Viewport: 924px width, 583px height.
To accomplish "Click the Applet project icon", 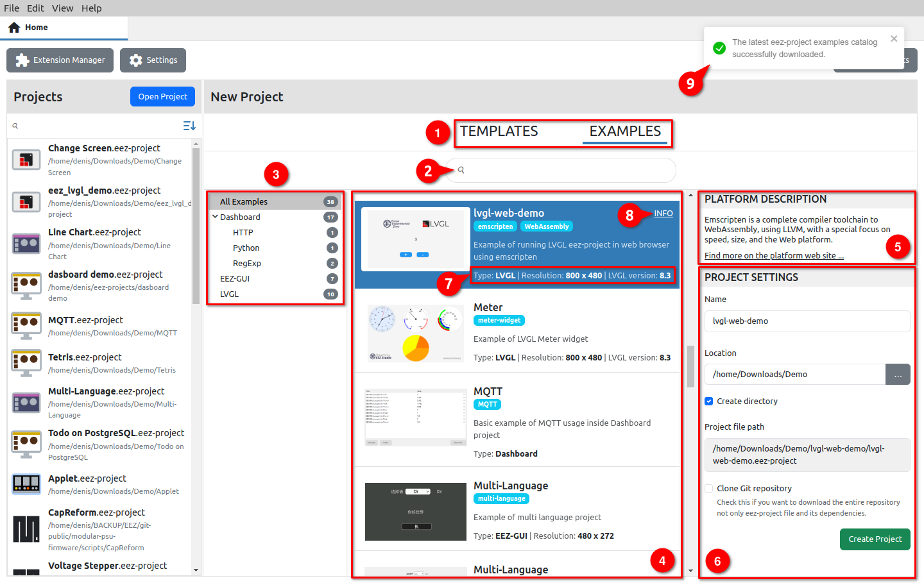I will pyautogui.click(x=26, y=484).
